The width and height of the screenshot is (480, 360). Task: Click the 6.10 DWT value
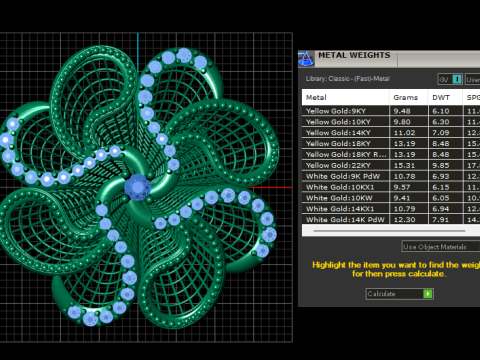(x=441, y=111)
